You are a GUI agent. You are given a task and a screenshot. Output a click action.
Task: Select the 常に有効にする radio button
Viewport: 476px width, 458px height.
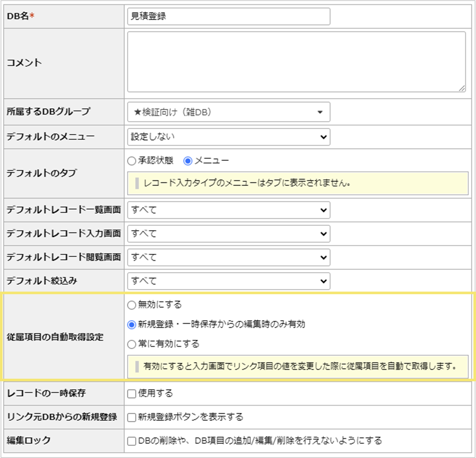coord(130,343)
